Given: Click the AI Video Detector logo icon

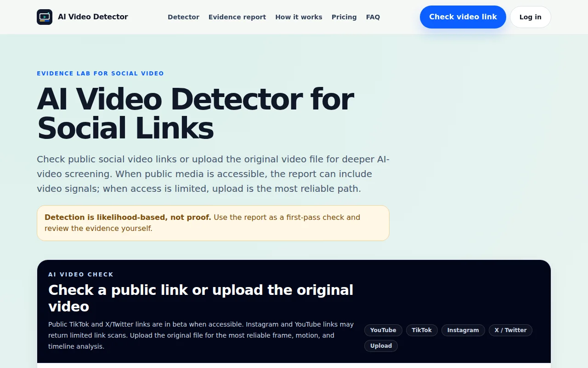Looking at the screenshot, I should [x=45, y=17].
